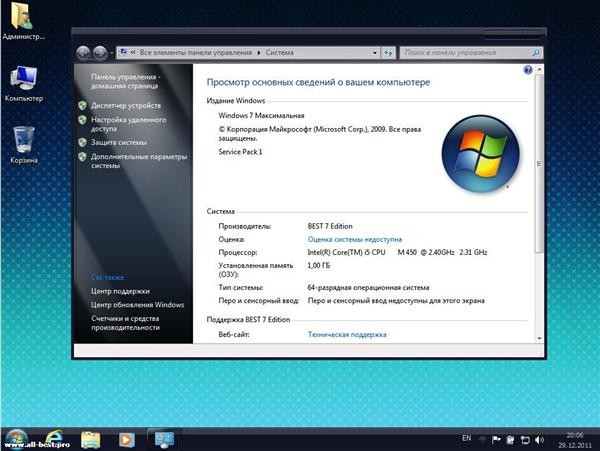Click shield icon beside Защита системы
Image resolution: width=600 pixels, height=451 pixels.
pyautogui.click(x=82, y=142)
